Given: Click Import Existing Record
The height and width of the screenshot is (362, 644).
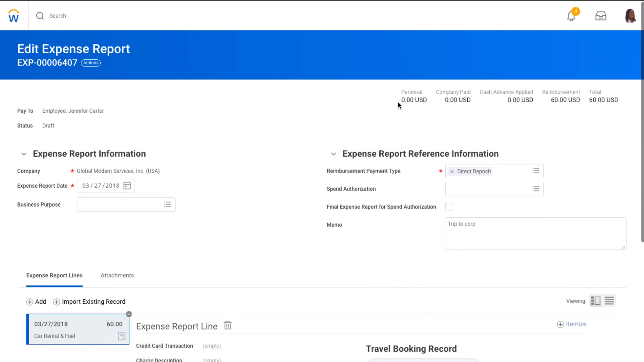Looking at the screenshot, I should coord(89,302).
